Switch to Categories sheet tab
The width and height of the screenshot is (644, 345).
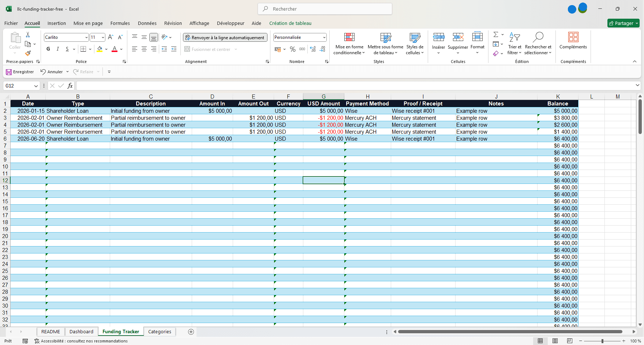point(160,331)
